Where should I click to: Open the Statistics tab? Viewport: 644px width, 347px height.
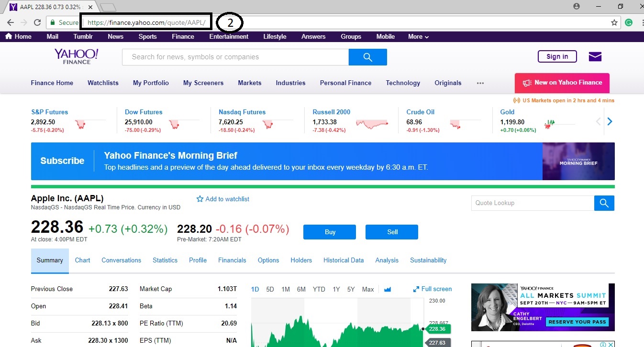click(165, 260)
